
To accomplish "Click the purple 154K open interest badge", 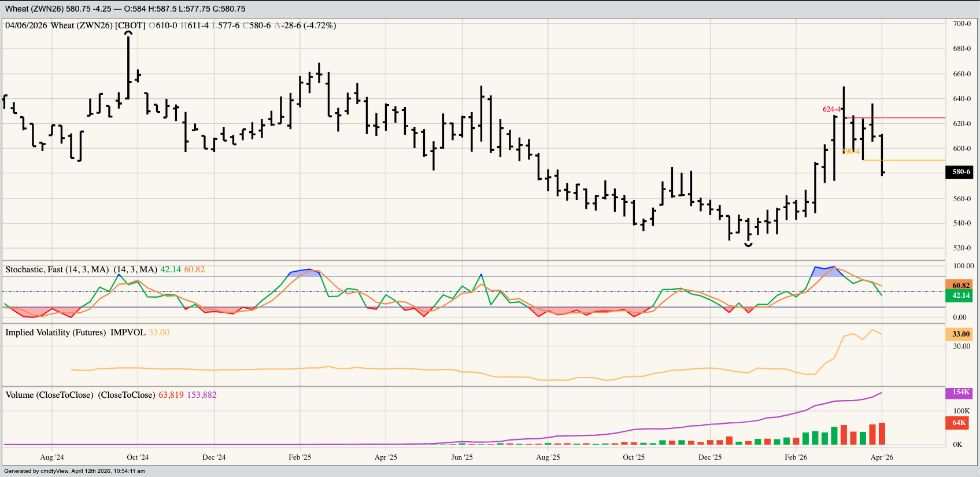I will [960, 393].
